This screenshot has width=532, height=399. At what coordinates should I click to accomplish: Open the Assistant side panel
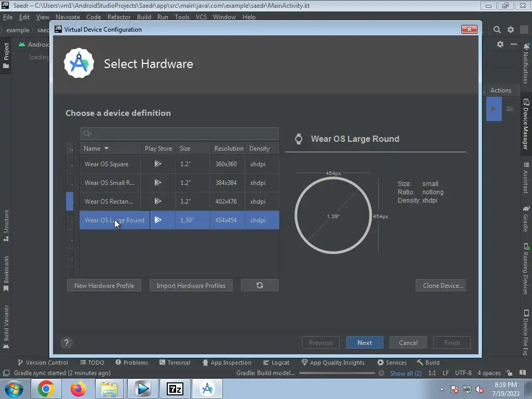(526, 178)
